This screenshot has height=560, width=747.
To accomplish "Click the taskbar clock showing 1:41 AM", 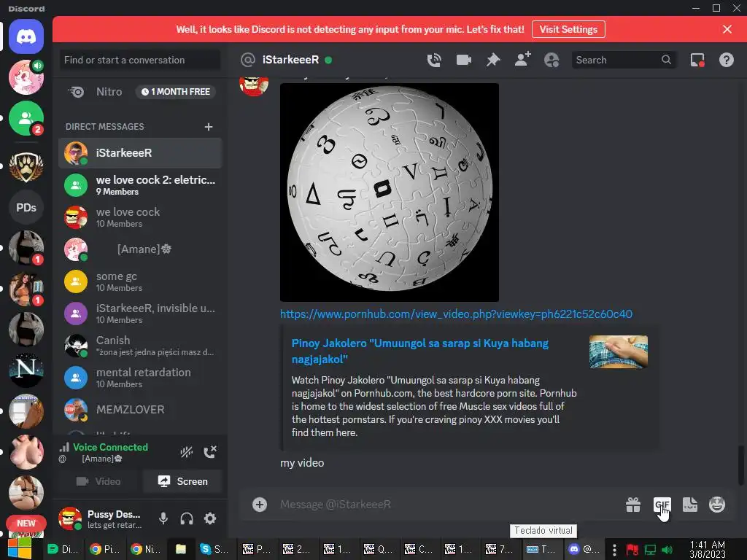I will pyautogui.click(x=708, y=549).
